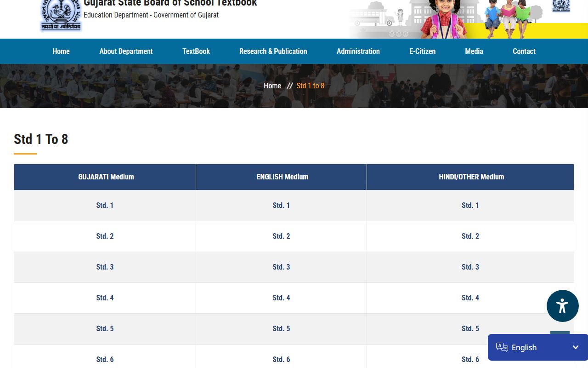Screen dimensions: 588x368
Task: Click the translate icon beside English
Action: 502,347
